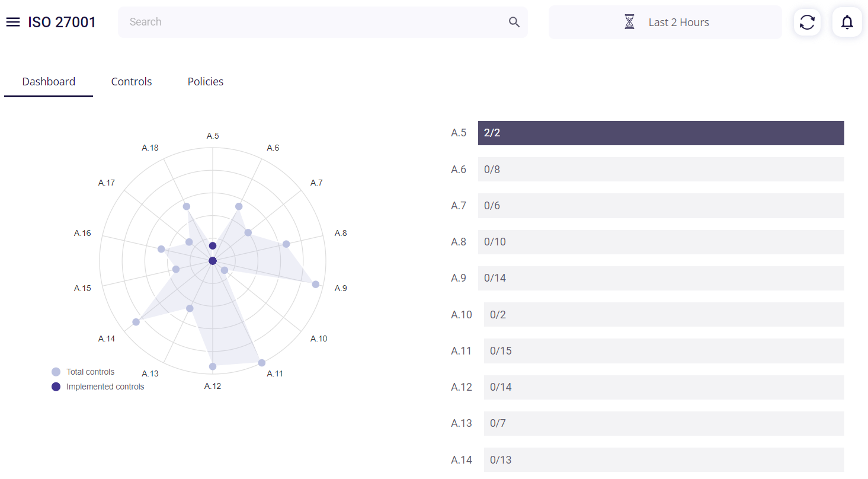Click the A.6 progress bar showing 0/8
Screen dimensions: 868x479
point(661,170)
